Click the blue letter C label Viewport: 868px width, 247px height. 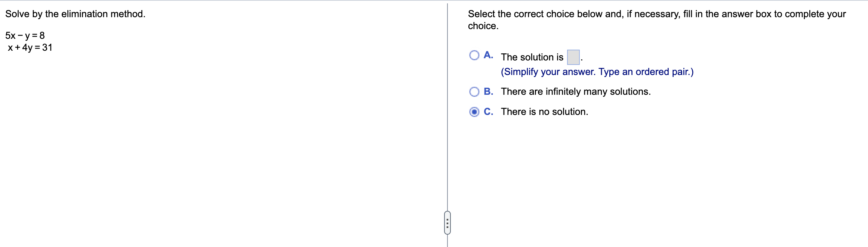[x=488, y=111]
